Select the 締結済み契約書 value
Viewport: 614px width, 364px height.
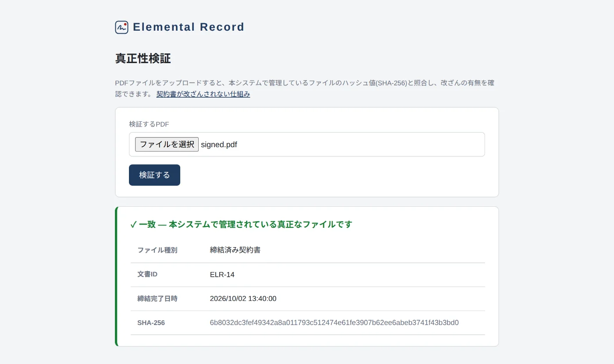[236, 250]
